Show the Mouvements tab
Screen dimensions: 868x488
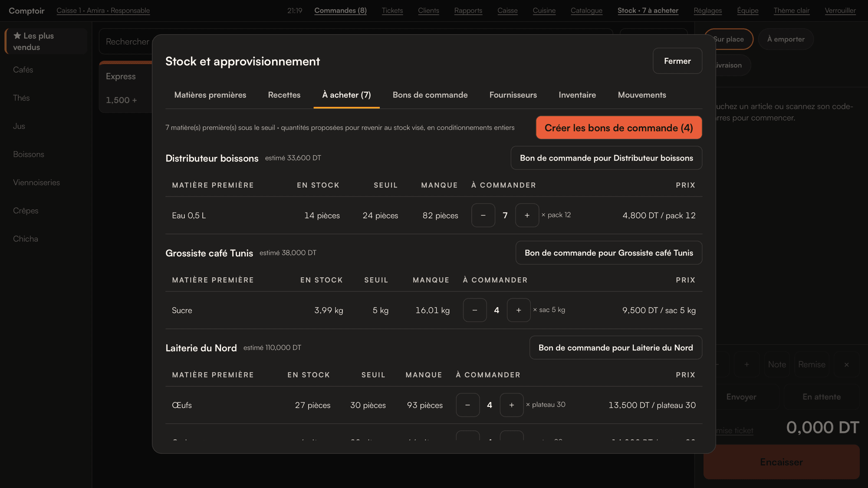coord(641,95)
